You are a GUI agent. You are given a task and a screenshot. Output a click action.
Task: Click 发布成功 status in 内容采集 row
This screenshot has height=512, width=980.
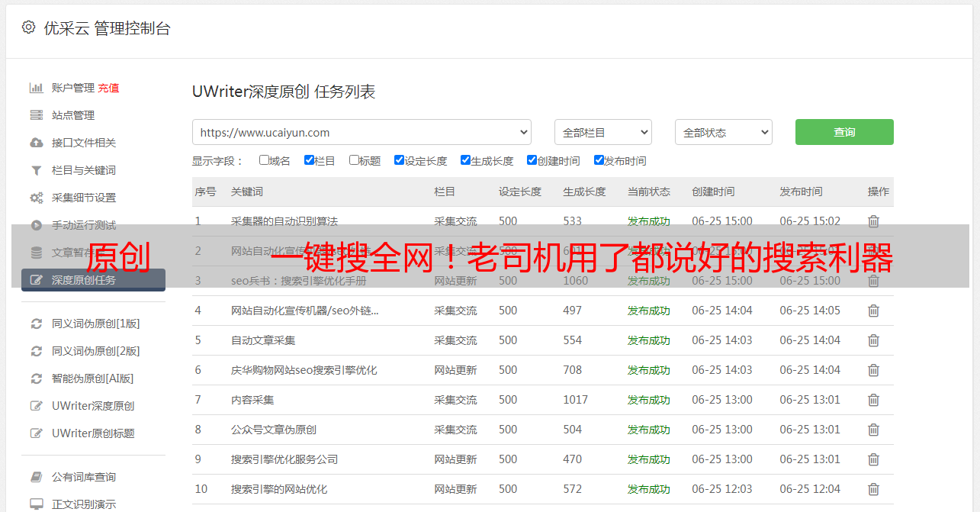click(649, 400)
